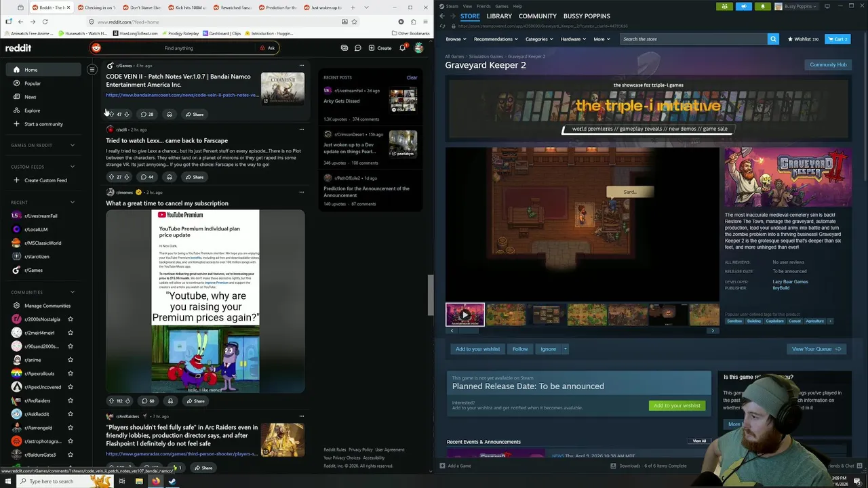The image size is (868, 488).
Task: Open the Ignore button dropdown arrow
Action: (566, 349)
